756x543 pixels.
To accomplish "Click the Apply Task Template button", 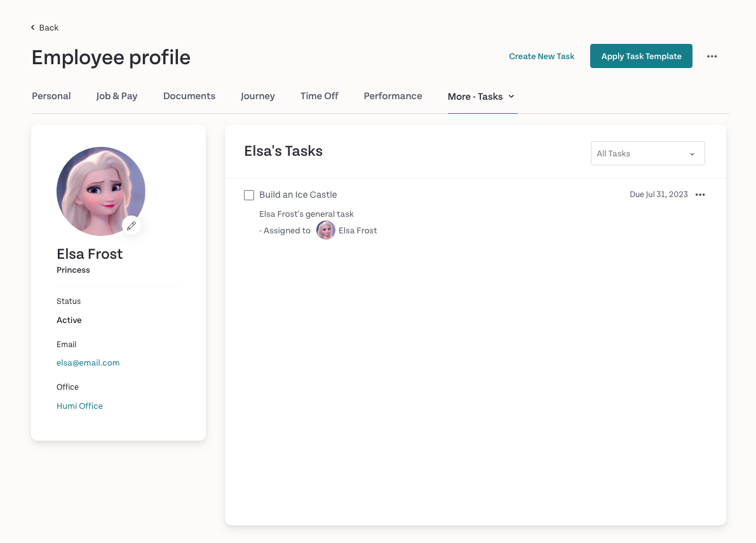I will coord(641,56).
